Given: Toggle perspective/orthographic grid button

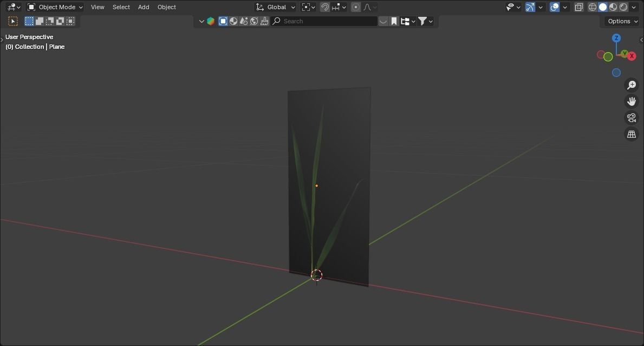Looking at the screenshot, I should [x=631, y=134].
